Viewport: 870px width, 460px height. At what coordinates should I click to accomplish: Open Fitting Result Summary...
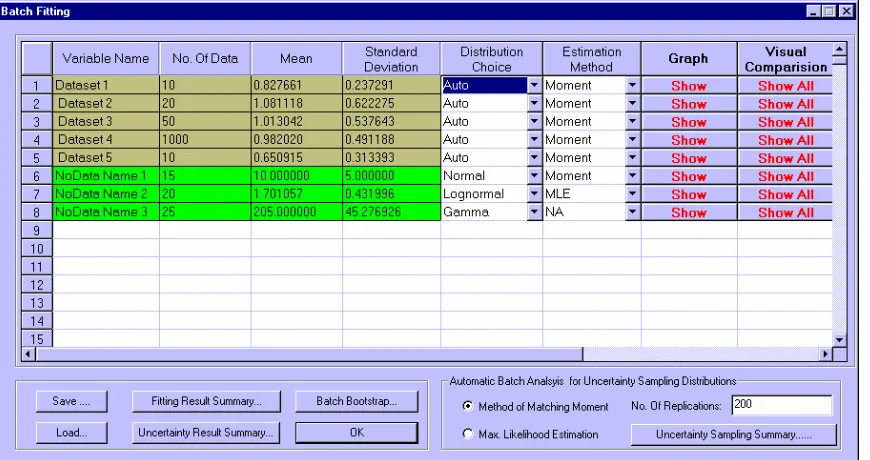tap(206, 401)
